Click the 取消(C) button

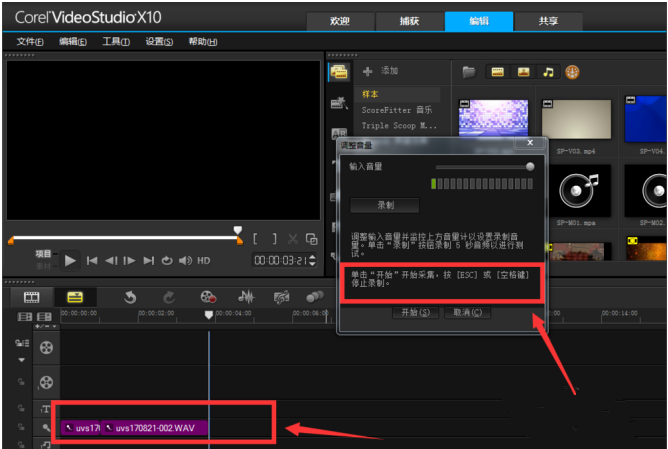(x=467, y=313)
